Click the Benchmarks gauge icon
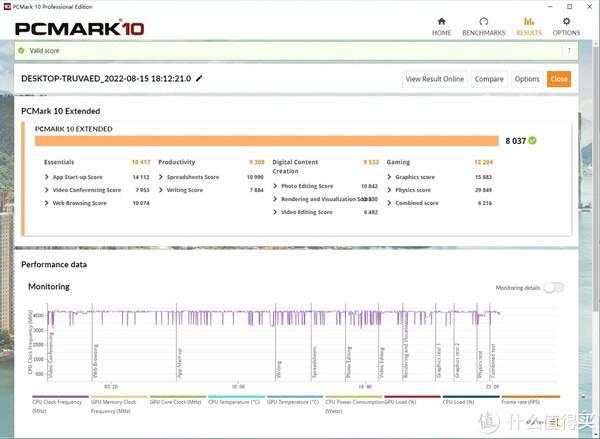600x439 pixels. coord(484,21)
